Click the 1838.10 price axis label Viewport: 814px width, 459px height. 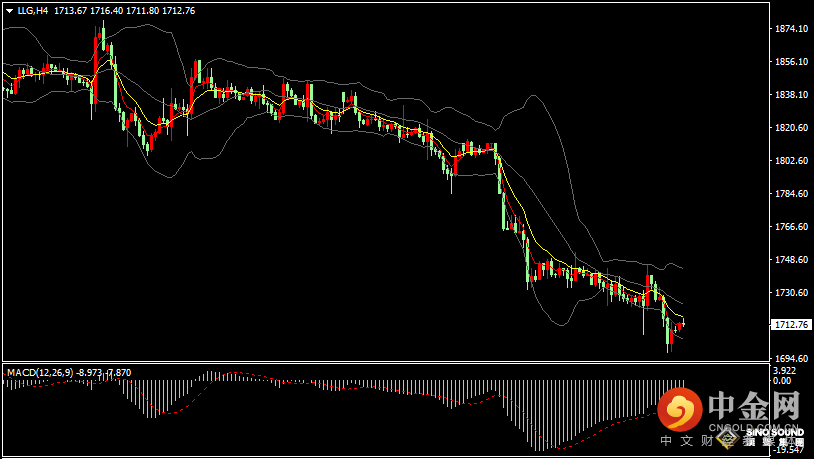tap(791, 95)
